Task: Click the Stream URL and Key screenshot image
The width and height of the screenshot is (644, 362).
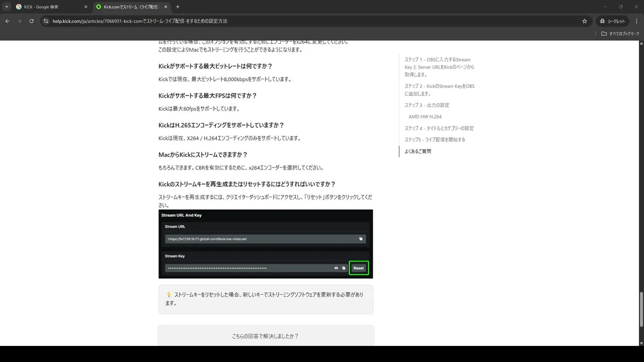Action: [x=266, y=244]
